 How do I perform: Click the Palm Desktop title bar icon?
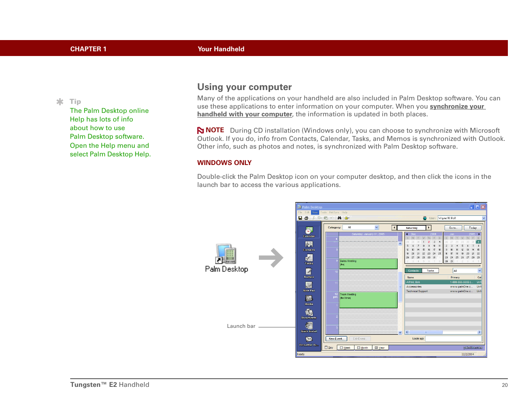pyautogui.click(x=299, y=207)
